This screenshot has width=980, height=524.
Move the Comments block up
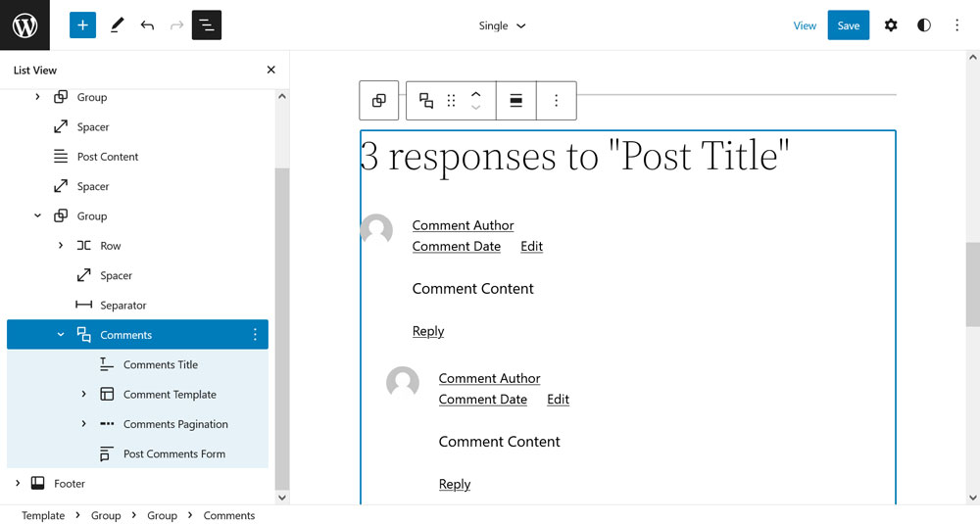(475, 94)
